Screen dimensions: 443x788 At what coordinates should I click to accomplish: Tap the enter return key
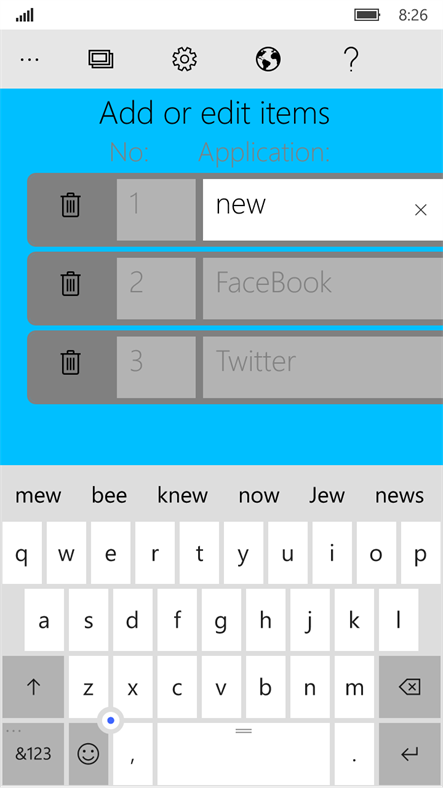409,754
